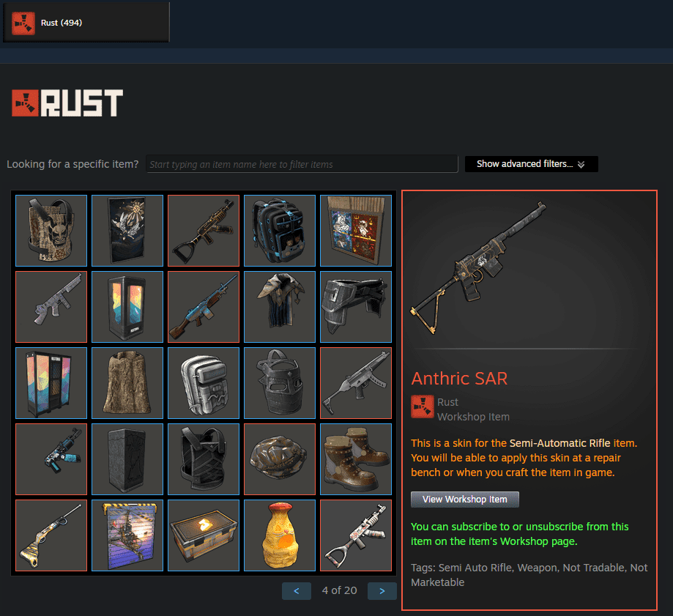Viewport: 673px width, 616px height.
Task: Select the brown studded boots item
Action: coord(356,459)
